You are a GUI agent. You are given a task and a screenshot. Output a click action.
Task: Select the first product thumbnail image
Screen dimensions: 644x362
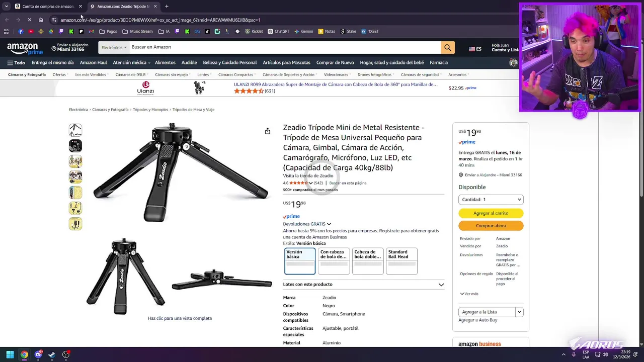click(75, 130)
